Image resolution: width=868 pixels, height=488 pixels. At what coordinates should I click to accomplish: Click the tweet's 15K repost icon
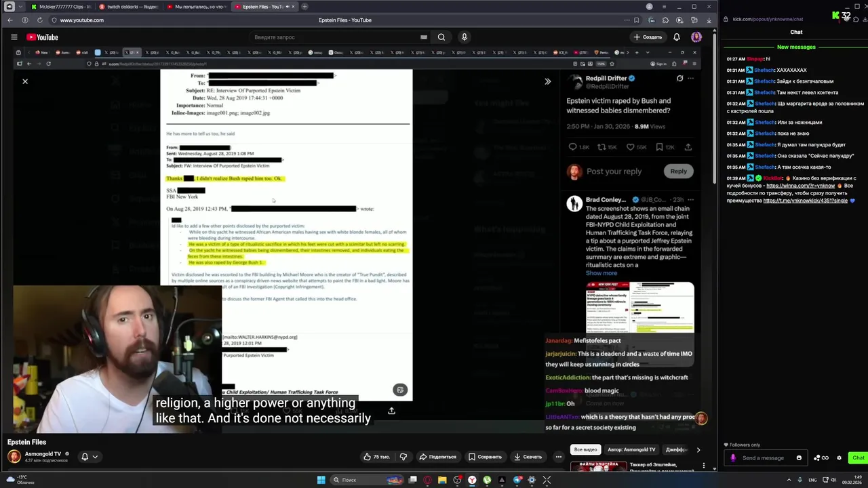coord(601,147)
